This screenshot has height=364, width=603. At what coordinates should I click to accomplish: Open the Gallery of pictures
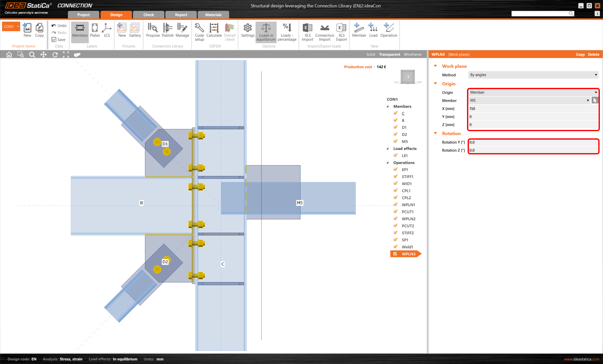coord(135,31)
